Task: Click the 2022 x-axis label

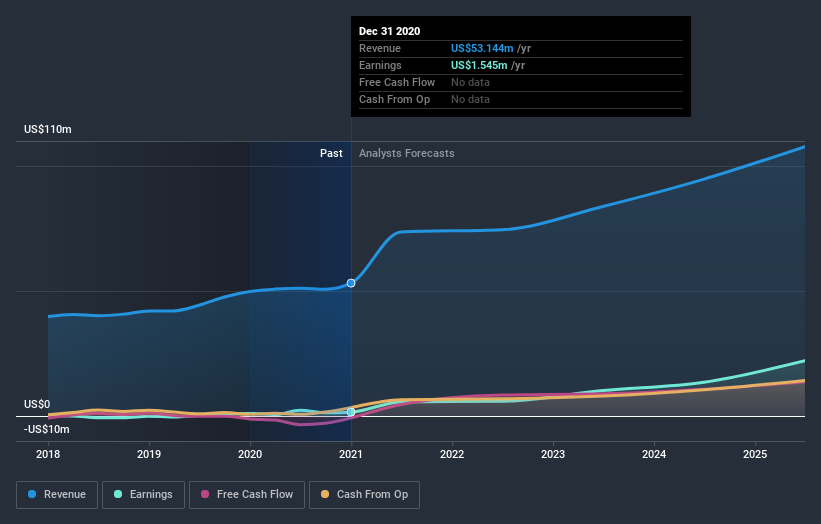Action: coord(452,454)
